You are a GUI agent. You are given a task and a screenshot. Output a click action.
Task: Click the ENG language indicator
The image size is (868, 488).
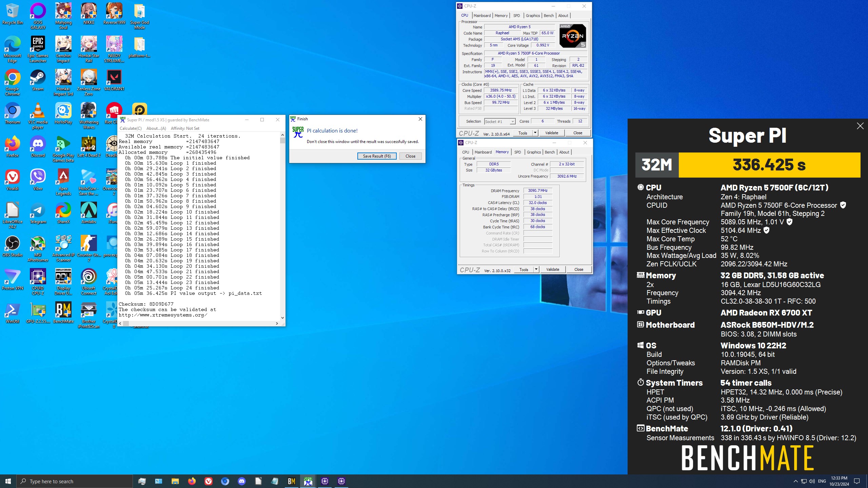[822, 481]
